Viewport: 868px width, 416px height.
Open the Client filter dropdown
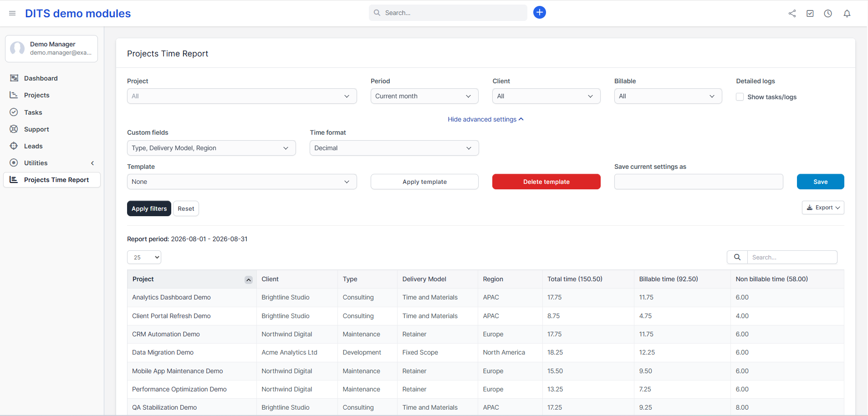pos(546,96)
